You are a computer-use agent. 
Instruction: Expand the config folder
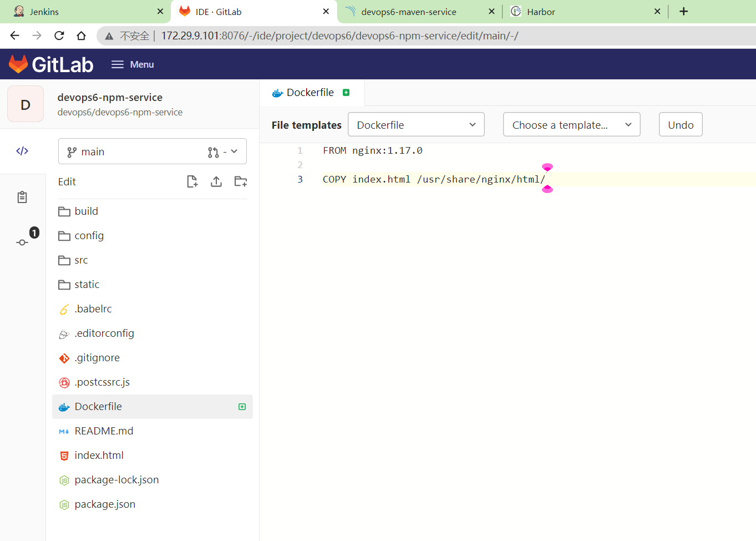point(153,236)
